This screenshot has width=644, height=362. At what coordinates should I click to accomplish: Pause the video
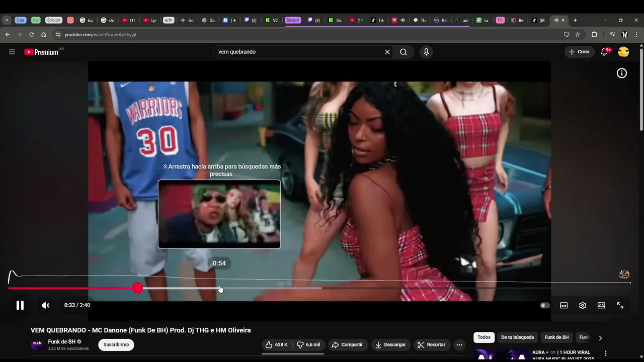pos(20,305)
